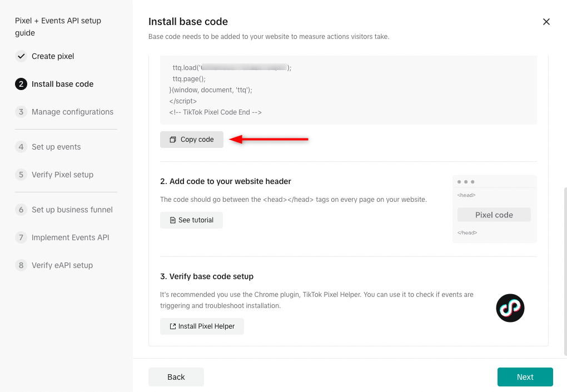Click the copy icon in Copy code button

(173, 140)
